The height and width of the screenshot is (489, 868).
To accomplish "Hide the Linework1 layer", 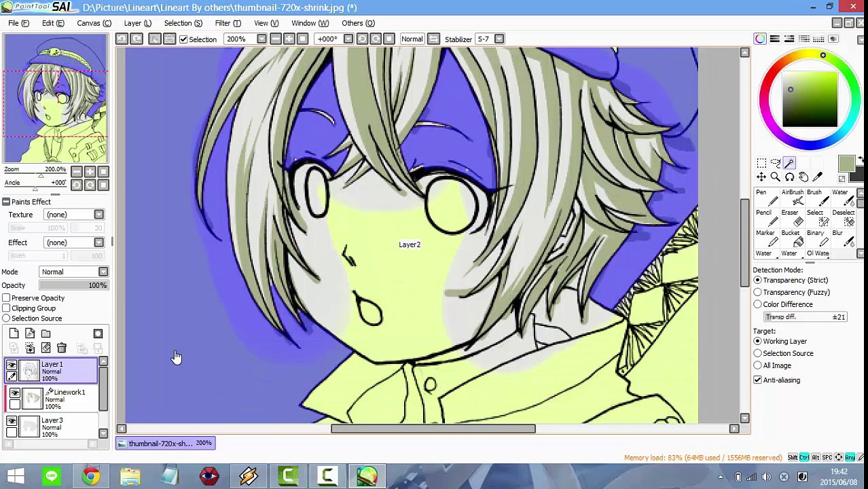I will point(14,393).
